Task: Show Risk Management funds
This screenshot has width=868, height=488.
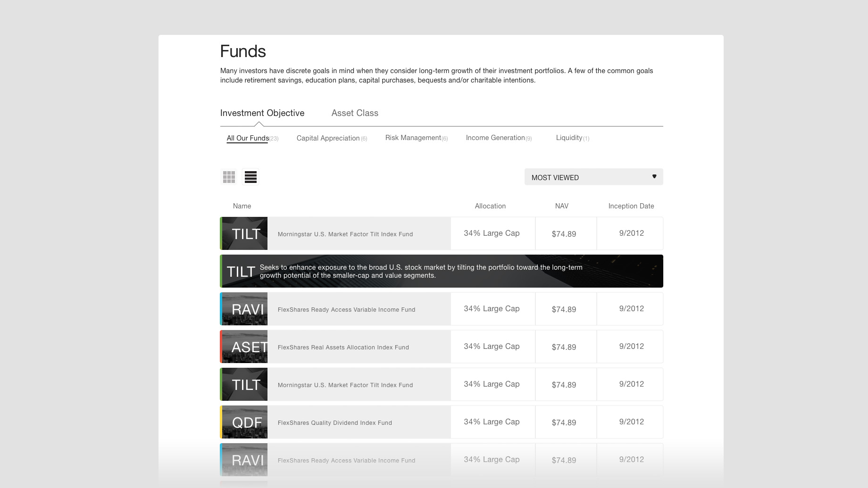Action: [413, 138]
